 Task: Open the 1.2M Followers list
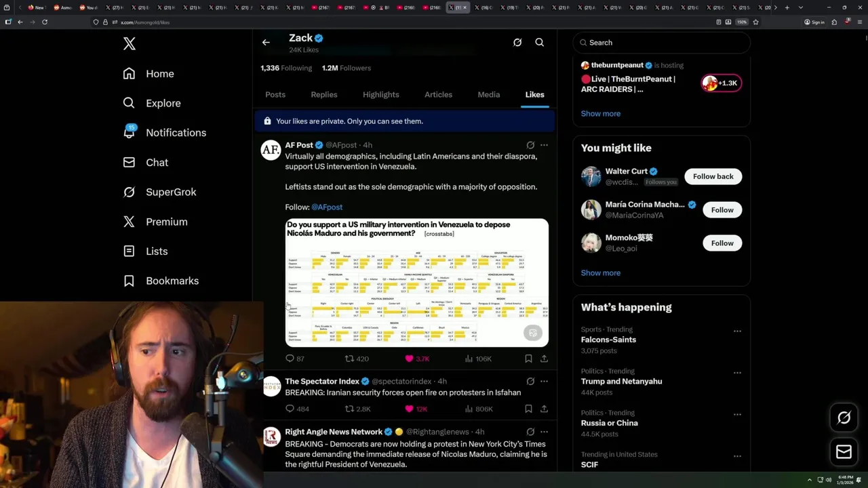pos(347,68)
